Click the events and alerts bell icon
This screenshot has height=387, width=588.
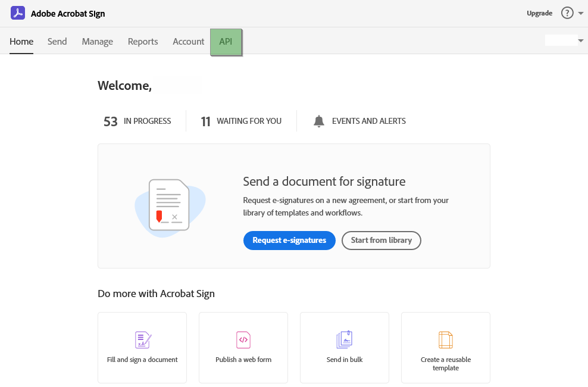pyautogui.click(x=319, y=121)
